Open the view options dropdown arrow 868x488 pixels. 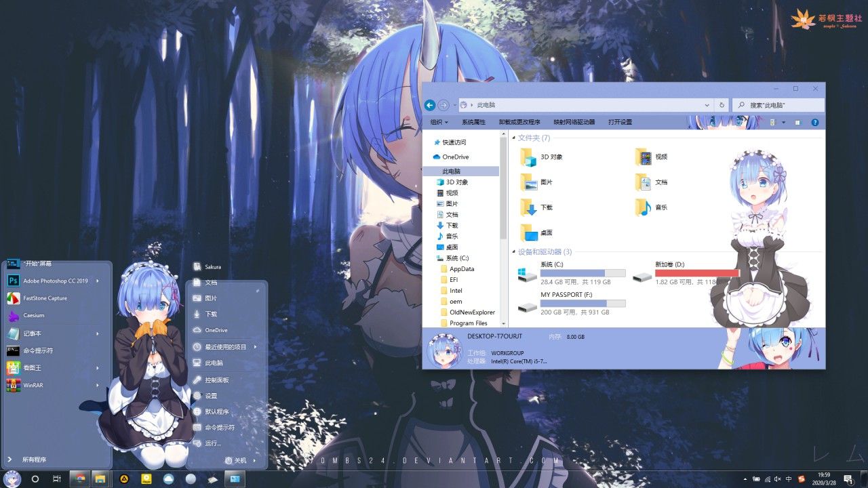(783, 123)
